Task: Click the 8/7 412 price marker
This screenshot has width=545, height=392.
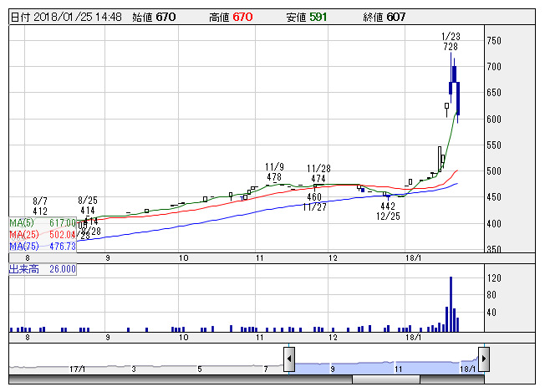Action: pyautogui.click(x=40, y=206)
